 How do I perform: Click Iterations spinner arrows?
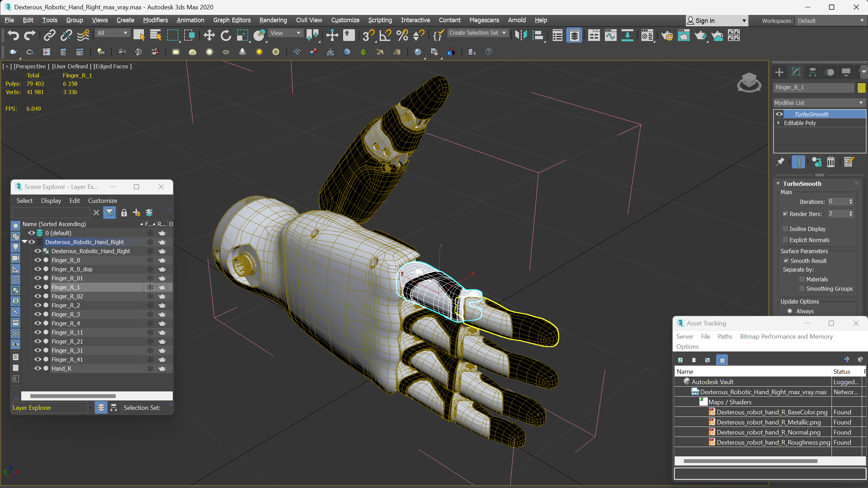point(851,201)
